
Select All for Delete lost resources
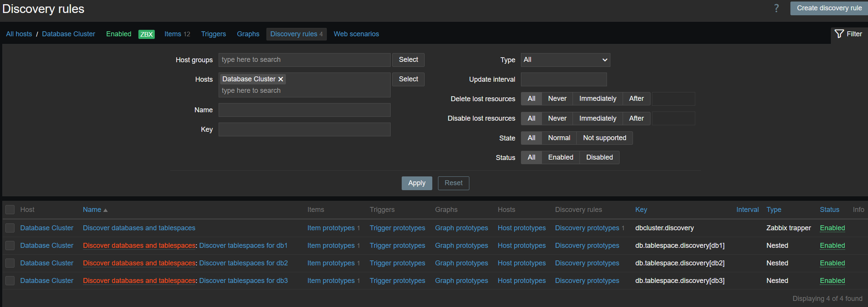coord(531,99)
